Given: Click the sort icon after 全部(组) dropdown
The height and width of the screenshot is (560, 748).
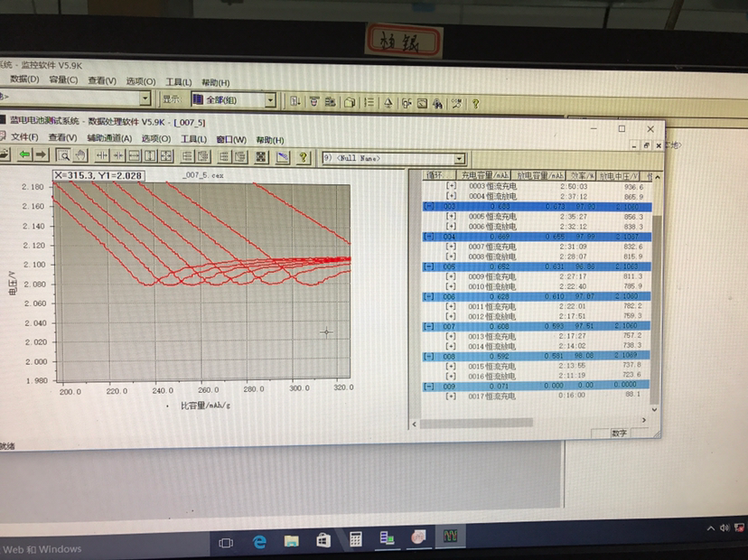Looking at the screenshot, I should [x=295, y=101].
